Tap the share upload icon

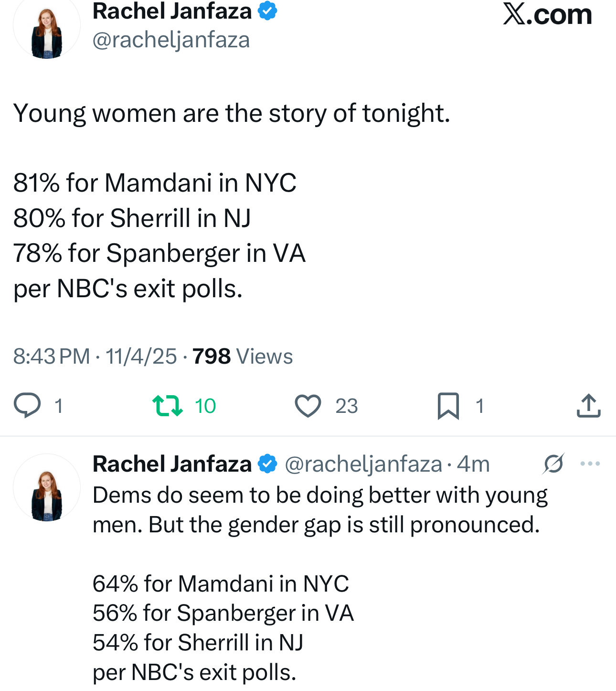[x=588, y=406]
